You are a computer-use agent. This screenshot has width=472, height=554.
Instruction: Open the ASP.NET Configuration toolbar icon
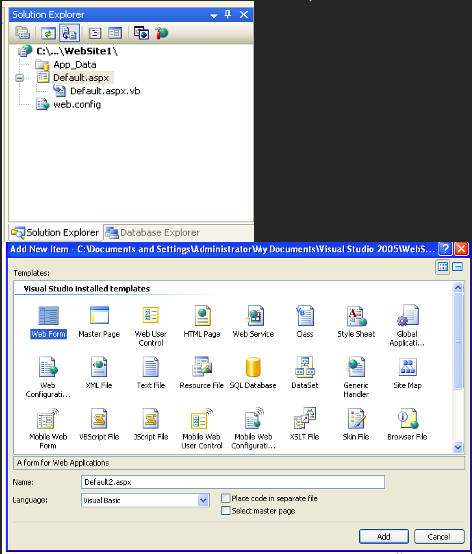(x=162, y=33)
